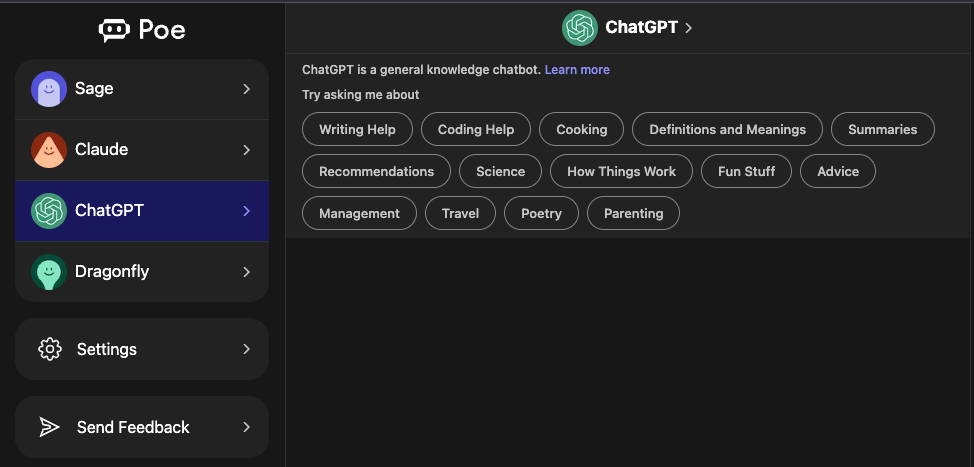Select the Parenting topic chip

634,213
